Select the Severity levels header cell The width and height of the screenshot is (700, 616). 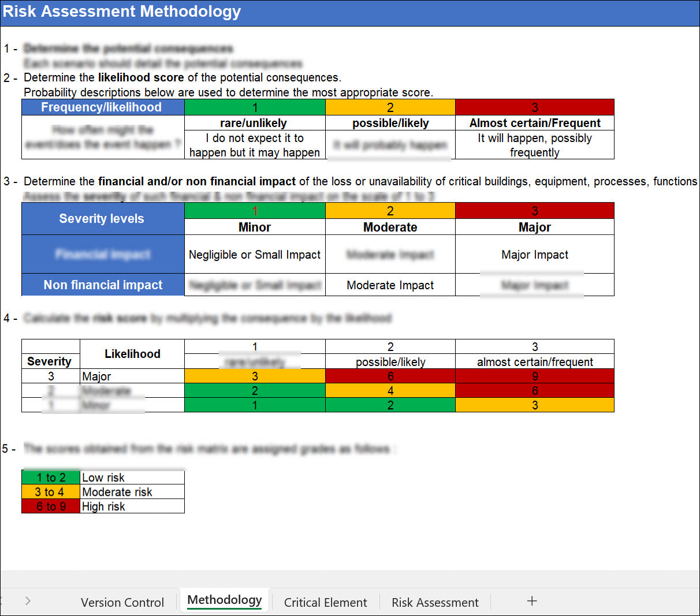[102, 219]
